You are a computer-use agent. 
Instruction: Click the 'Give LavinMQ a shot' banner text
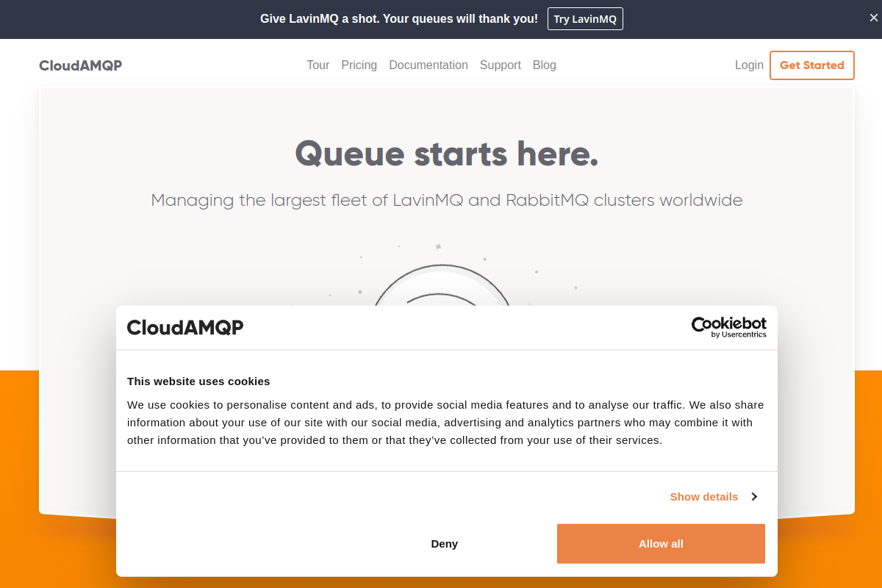(399, 19)
